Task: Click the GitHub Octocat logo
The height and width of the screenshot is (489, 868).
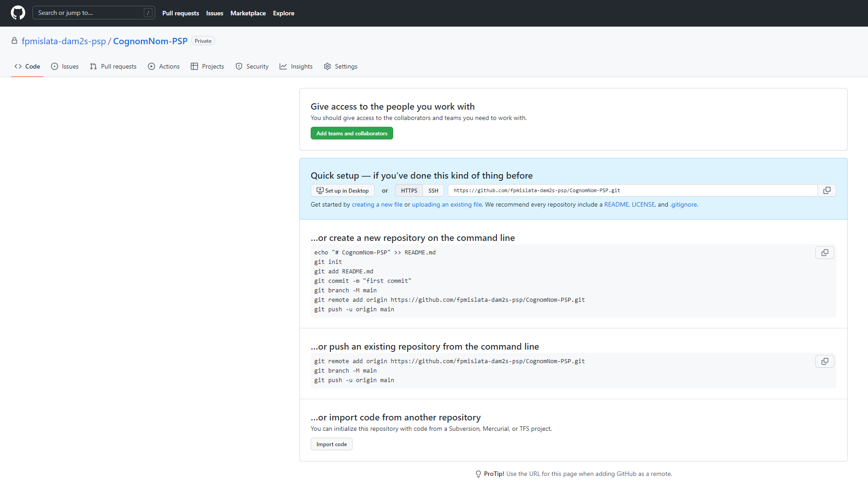Action: point(18,13)
